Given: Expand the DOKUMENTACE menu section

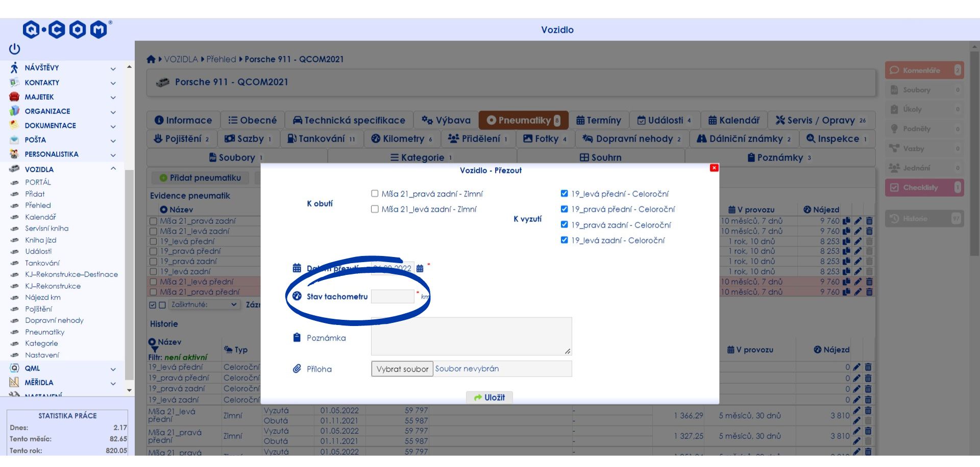Looking at the screenshot, I should pos(113,126).
